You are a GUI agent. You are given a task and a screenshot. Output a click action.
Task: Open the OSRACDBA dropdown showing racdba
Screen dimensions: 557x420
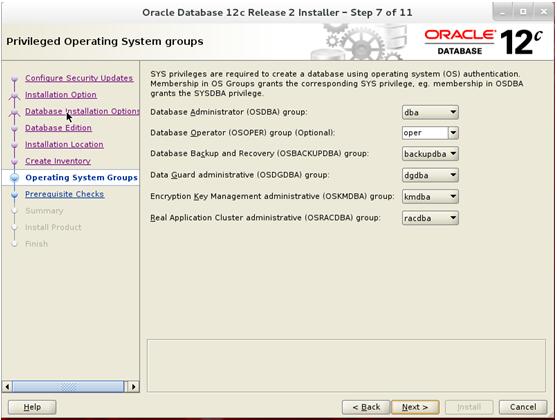coord(430,218)
